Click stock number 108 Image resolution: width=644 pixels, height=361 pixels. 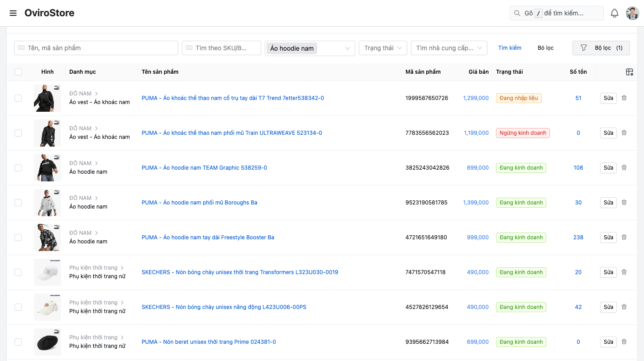pyautogui.click(x=578, y=168)
